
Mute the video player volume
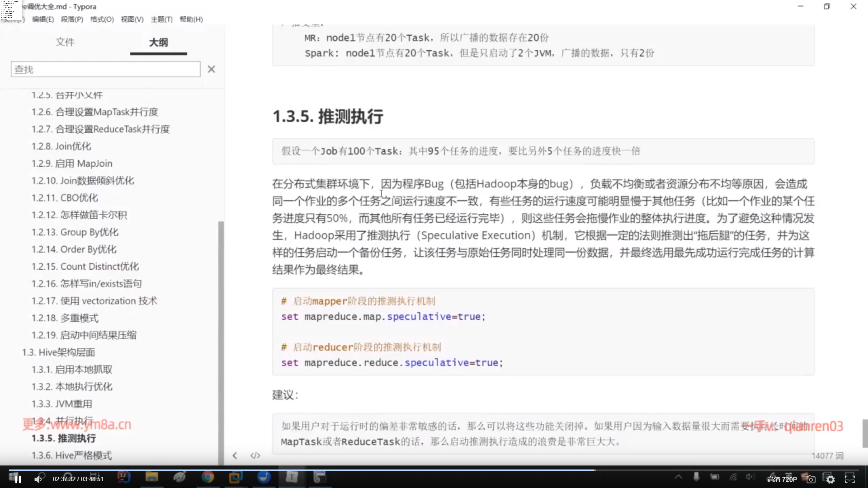(x=38, y=479)
